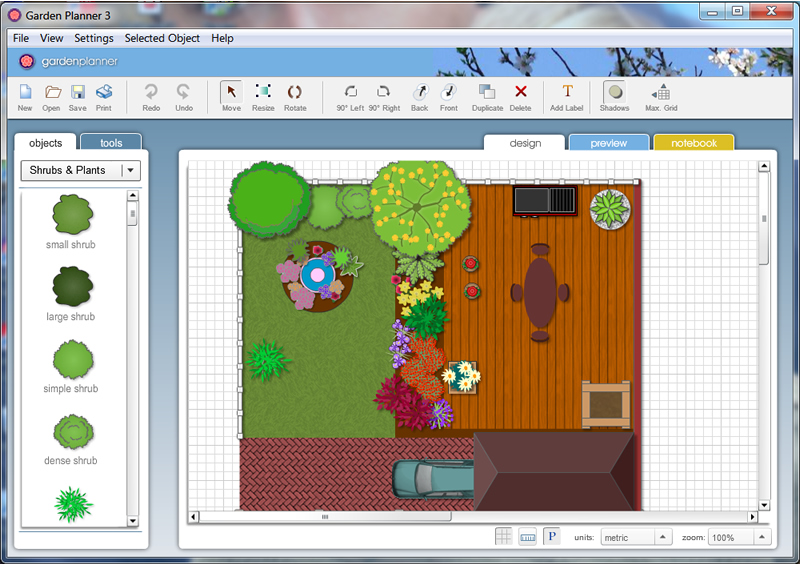
Task: Click the Undo toolbar icon
Action: pos(184,97)
